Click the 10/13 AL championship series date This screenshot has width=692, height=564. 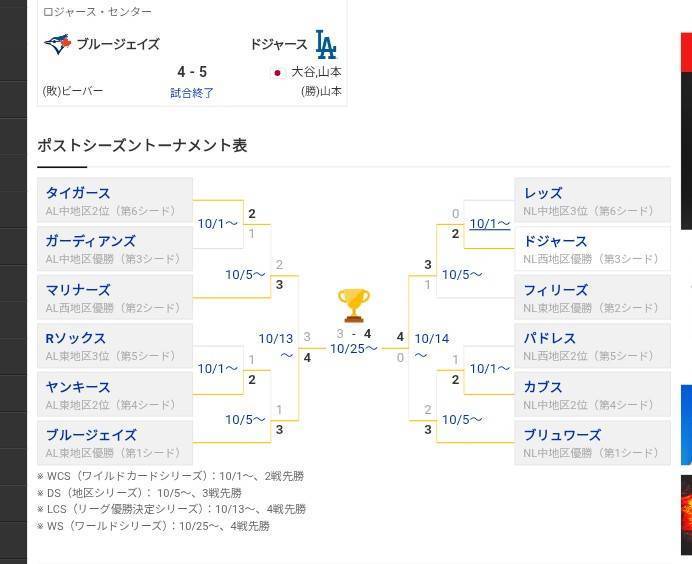pos(276,339)
